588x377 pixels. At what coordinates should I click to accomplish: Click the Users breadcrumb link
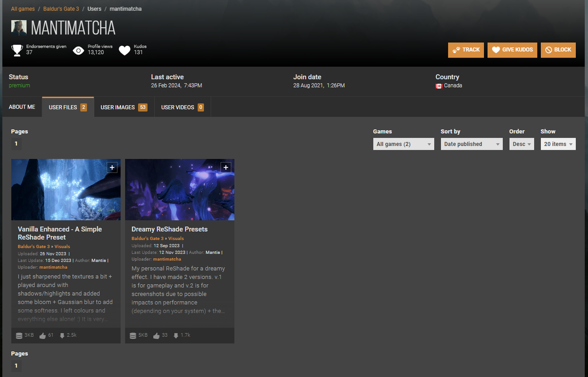(94, 9)
